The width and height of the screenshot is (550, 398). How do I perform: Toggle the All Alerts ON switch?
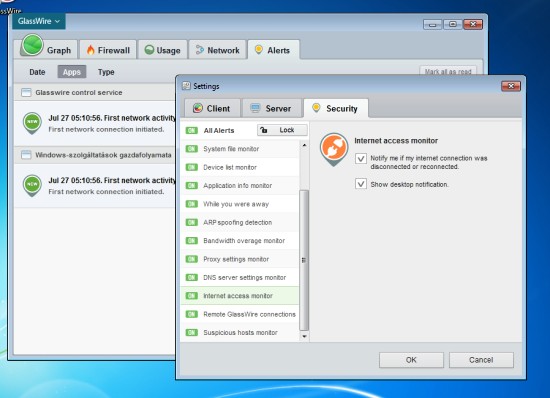(x=192, y=130)
